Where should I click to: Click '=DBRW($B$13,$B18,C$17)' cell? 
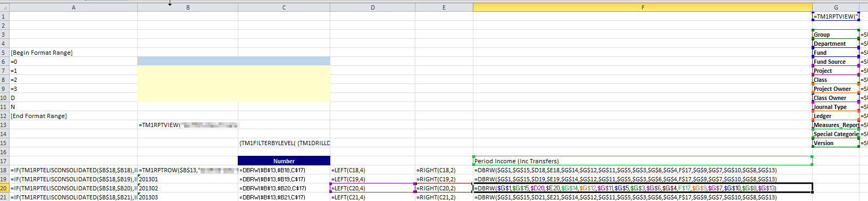(284, 170)
